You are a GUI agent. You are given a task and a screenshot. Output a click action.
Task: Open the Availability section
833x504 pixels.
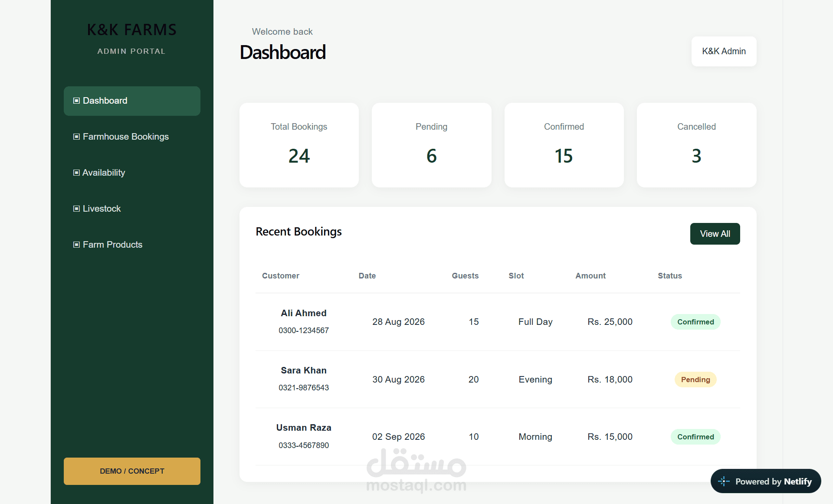(132, 173)
